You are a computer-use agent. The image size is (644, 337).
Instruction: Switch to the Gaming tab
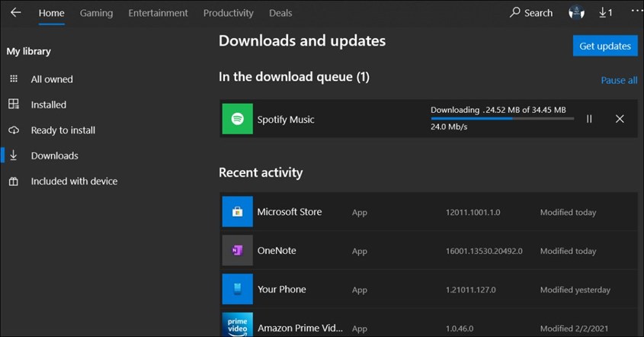click(x=96, y=13)
